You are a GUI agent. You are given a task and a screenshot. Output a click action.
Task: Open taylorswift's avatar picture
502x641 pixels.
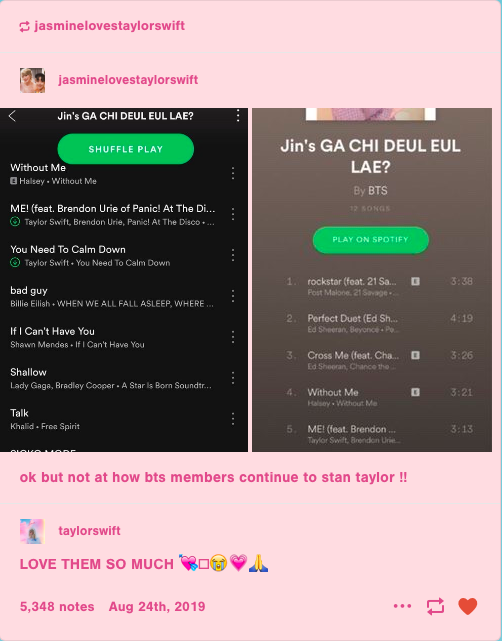click(32, 531)
